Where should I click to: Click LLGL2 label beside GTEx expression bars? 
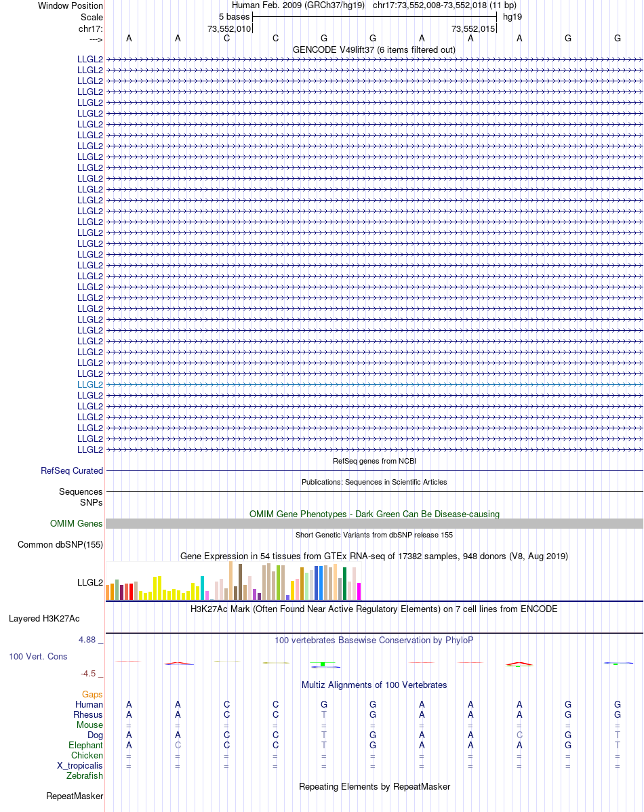point(90,583)
